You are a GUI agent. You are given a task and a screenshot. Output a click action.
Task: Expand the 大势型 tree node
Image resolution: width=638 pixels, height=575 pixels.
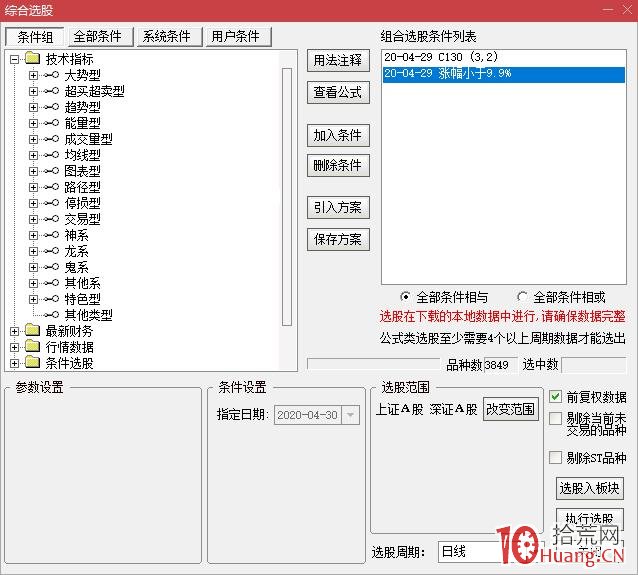(x=33, y=75)
